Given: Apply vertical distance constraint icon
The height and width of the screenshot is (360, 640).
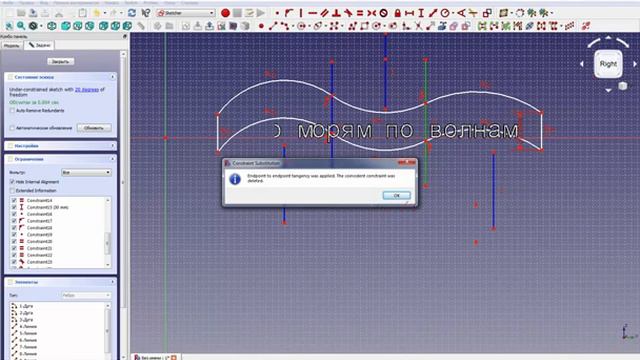Looking at the screenshot, I should pyautogui.click(x=421, y=13).
